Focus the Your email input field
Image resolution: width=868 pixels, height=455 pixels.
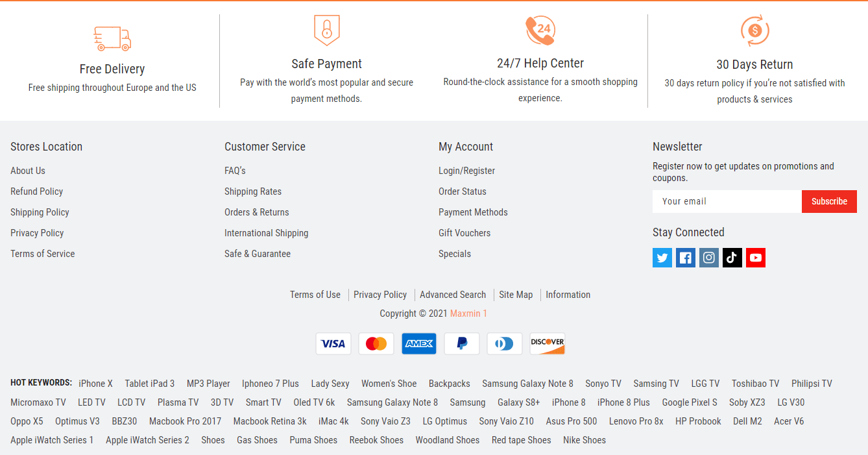point(727,201)
